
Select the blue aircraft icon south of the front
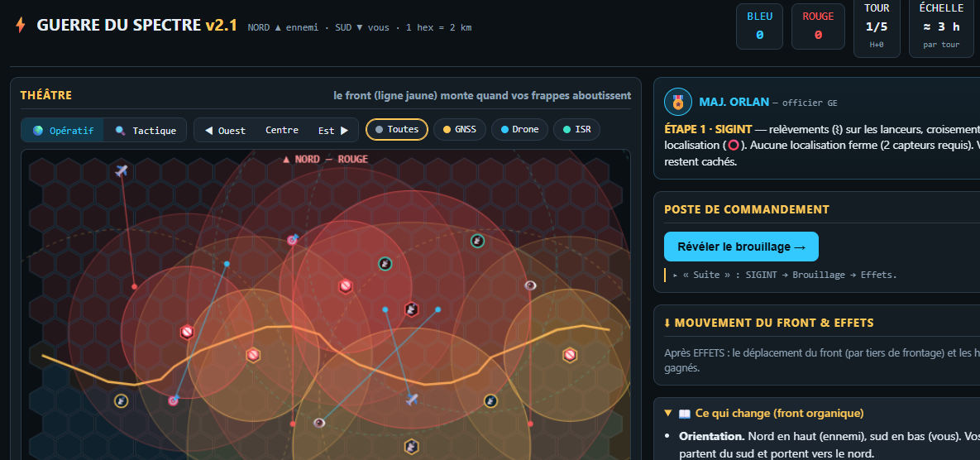click(x=411, y=399)
